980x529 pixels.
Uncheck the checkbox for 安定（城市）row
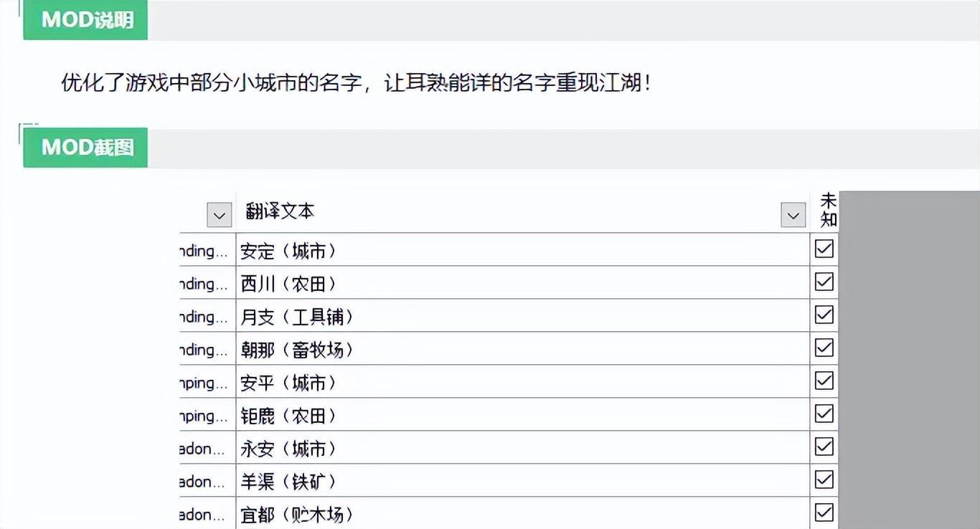[x=824, y=249]
